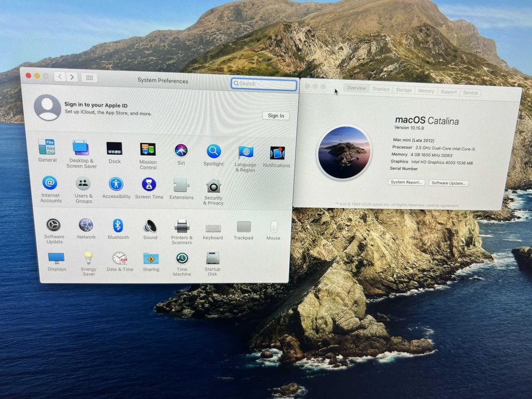
Task: Focus the System Preferences search field
Action: (x=264, y=84)
